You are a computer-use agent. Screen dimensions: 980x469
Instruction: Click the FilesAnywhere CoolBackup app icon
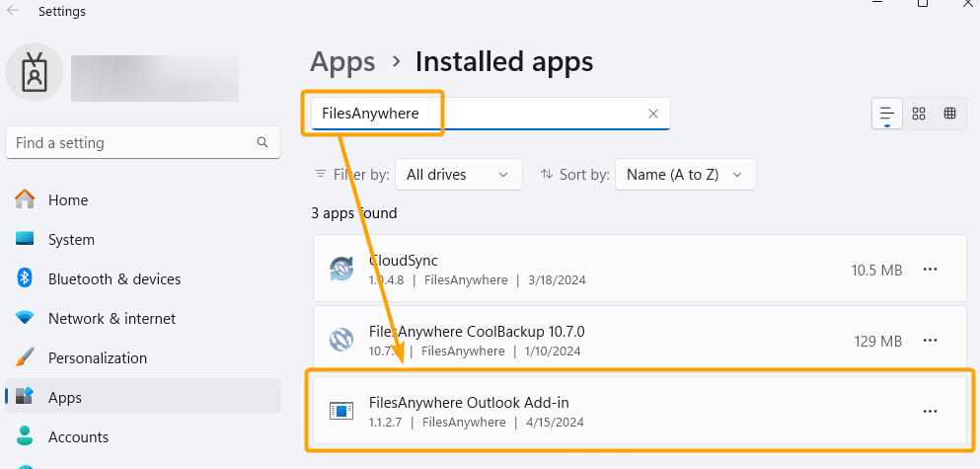pyautogui.click(x=341, y=341)
